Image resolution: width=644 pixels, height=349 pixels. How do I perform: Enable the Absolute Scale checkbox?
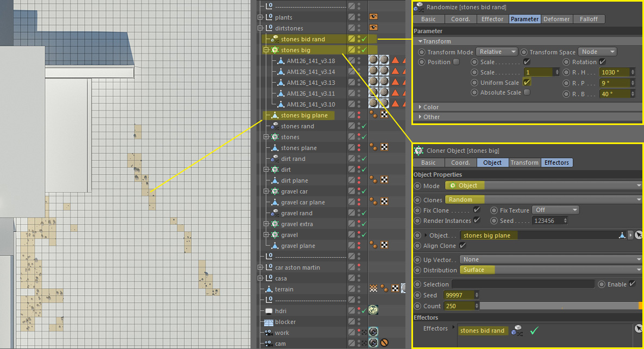coord(526,92)
